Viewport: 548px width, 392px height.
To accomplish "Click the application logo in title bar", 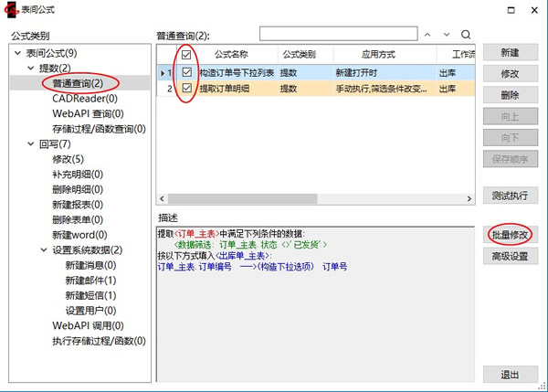I will pyautogui.click(x=13, y=10).
